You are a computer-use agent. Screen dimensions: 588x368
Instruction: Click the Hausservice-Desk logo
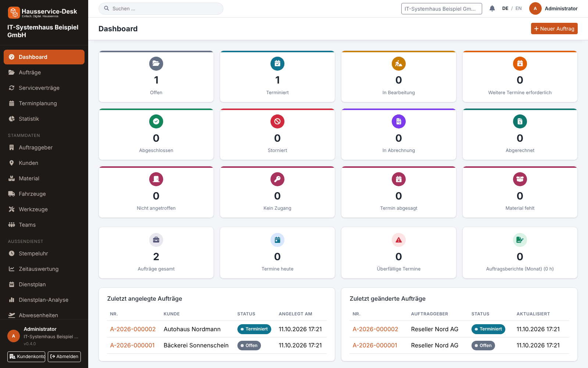point(42,13)
